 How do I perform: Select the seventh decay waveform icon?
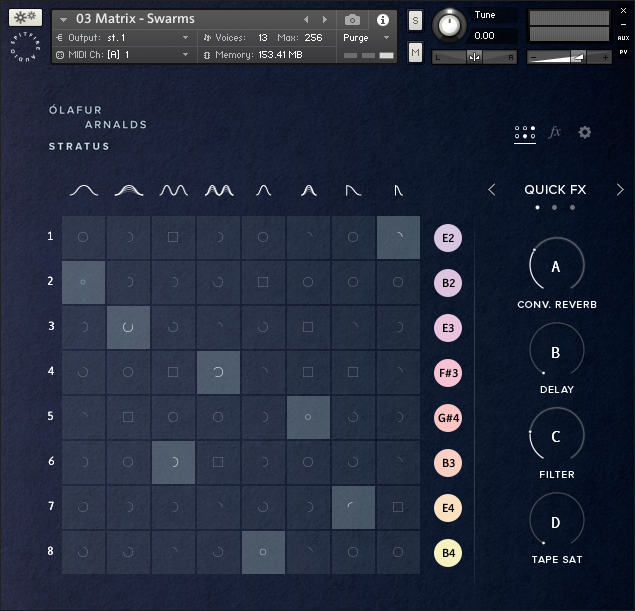[353, 190]
